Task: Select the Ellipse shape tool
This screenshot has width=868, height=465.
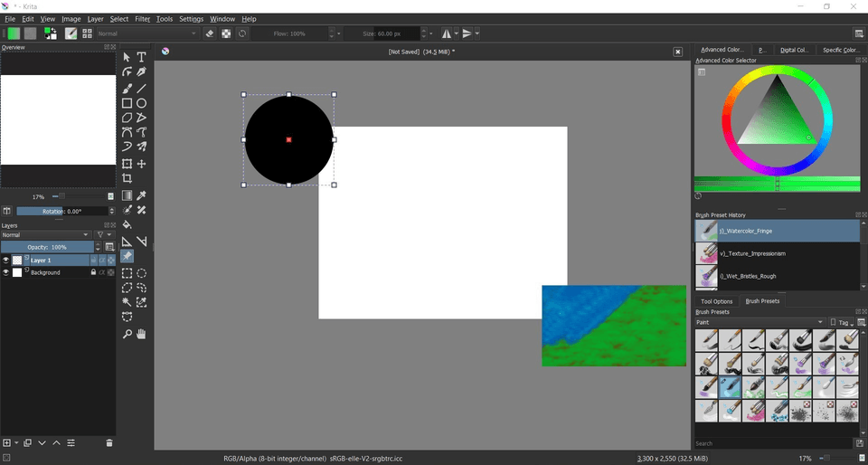Action: [142, 103]
